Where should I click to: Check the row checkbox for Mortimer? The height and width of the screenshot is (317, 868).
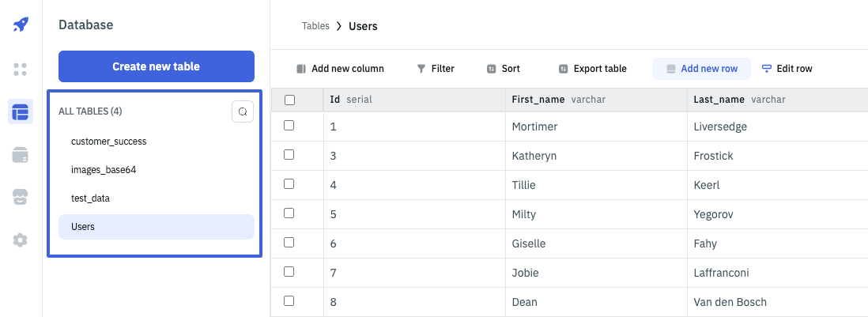(x=289, y=126)
